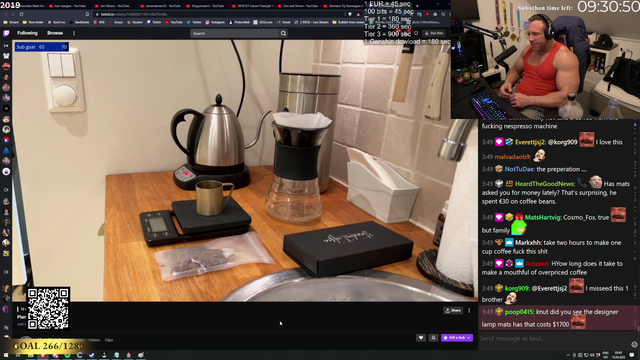Open the MSI bookmark

click(100, 22)
